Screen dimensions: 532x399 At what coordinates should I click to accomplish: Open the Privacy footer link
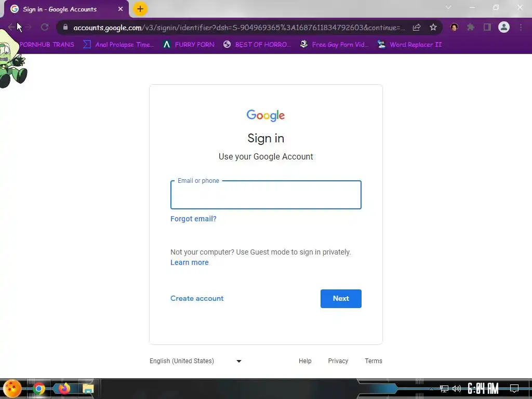click(338, 361)
